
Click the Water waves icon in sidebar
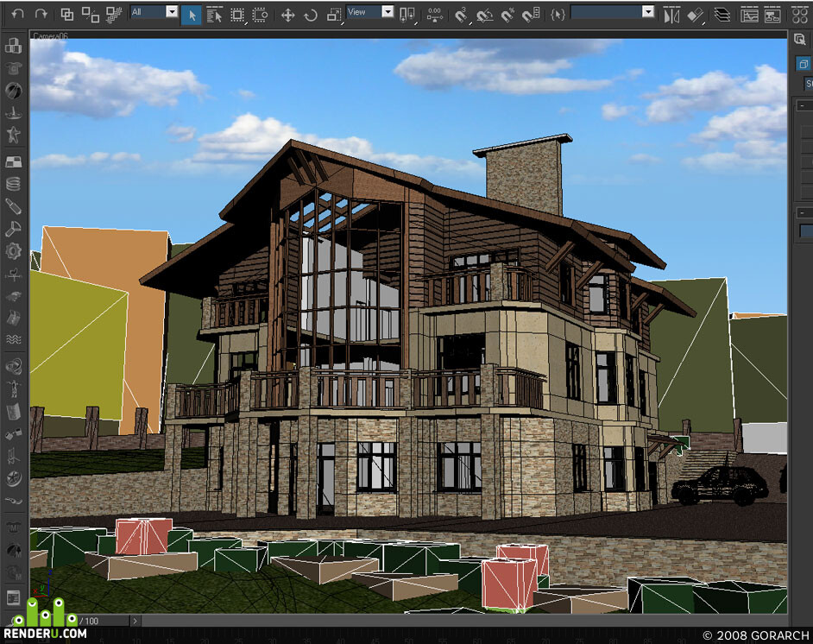tap(14, 339)
